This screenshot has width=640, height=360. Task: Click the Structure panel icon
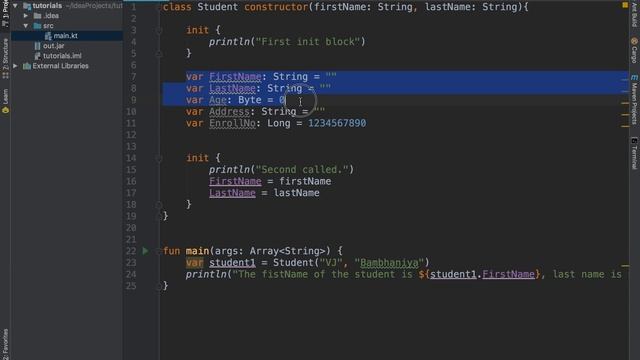tap(5, 75)
